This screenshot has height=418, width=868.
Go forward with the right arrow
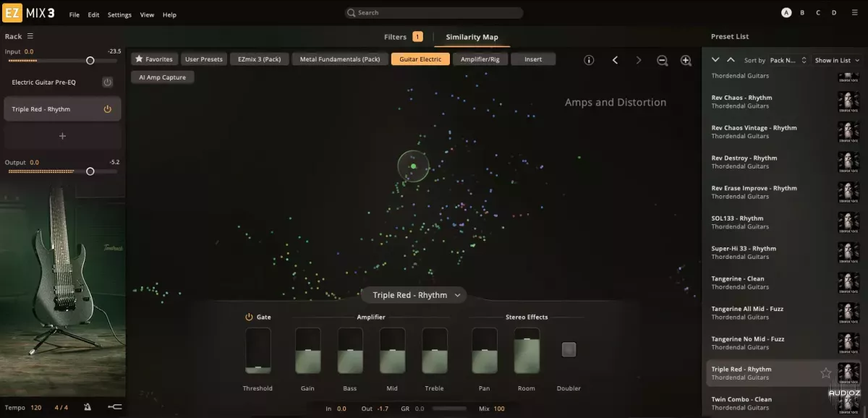[x=638, y=60]
